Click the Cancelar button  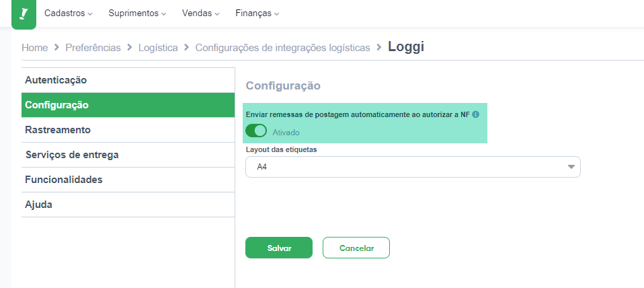(356, 248)
